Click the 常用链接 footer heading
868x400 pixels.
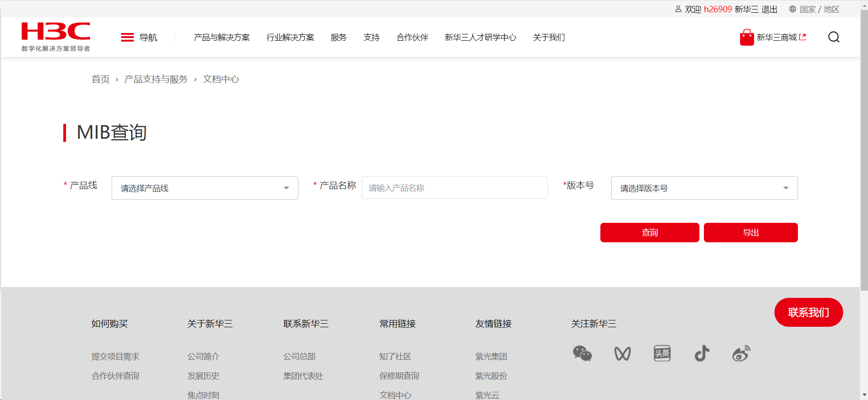pyautogui.click(x=397, y=324)
